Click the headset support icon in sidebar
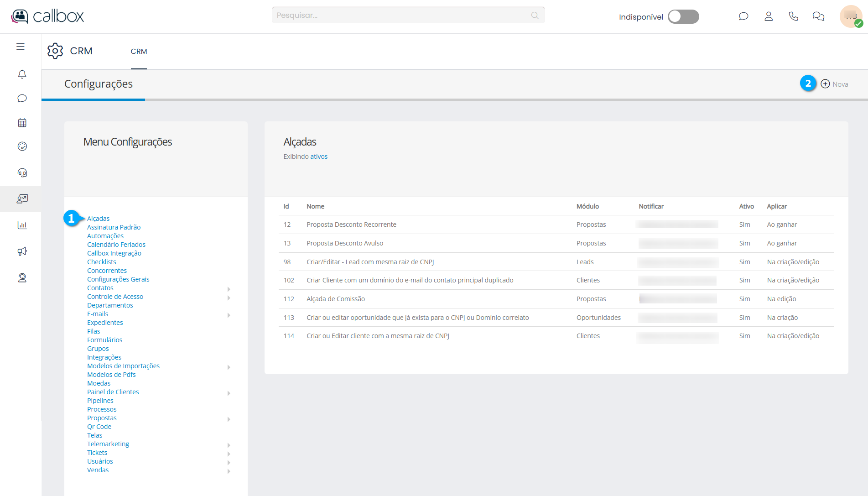Screen dimensions: 868x496 22,172
